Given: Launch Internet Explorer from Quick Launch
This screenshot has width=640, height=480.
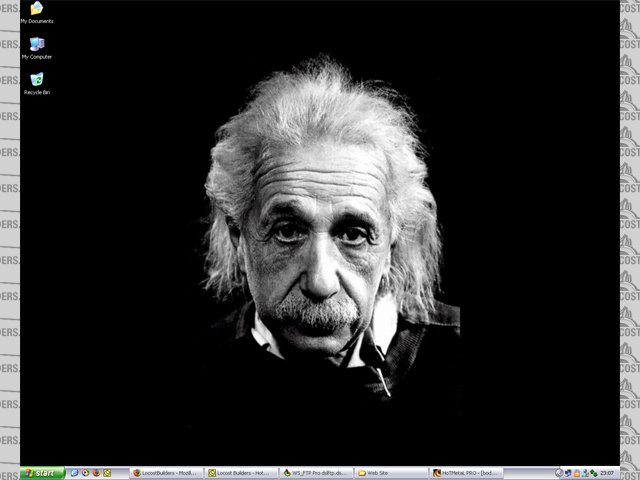Looking at the screenshot, I should coord(75,473).
